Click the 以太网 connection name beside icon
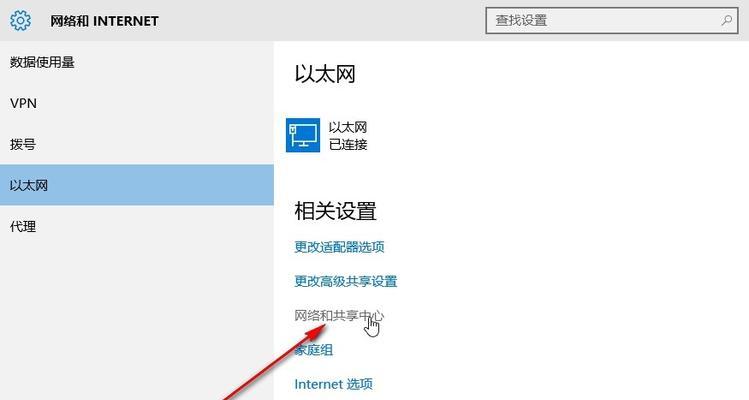 (x=348, y=127)
